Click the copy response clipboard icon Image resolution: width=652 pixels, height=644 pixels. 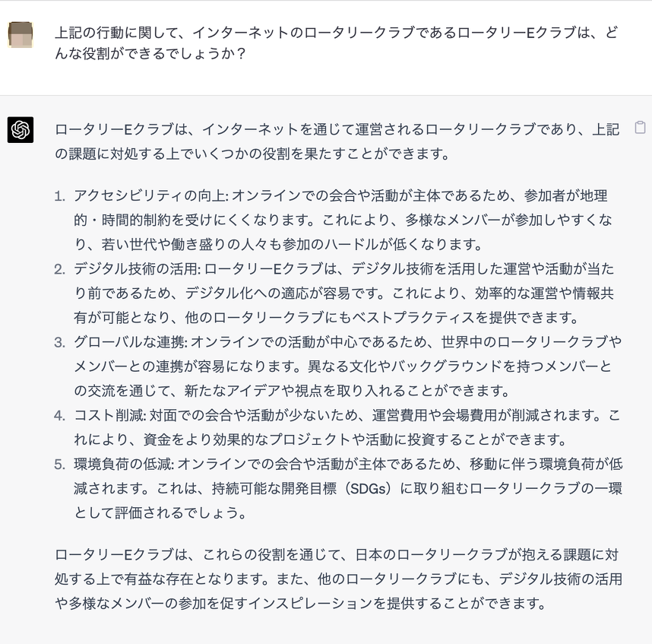coord(640,128)
